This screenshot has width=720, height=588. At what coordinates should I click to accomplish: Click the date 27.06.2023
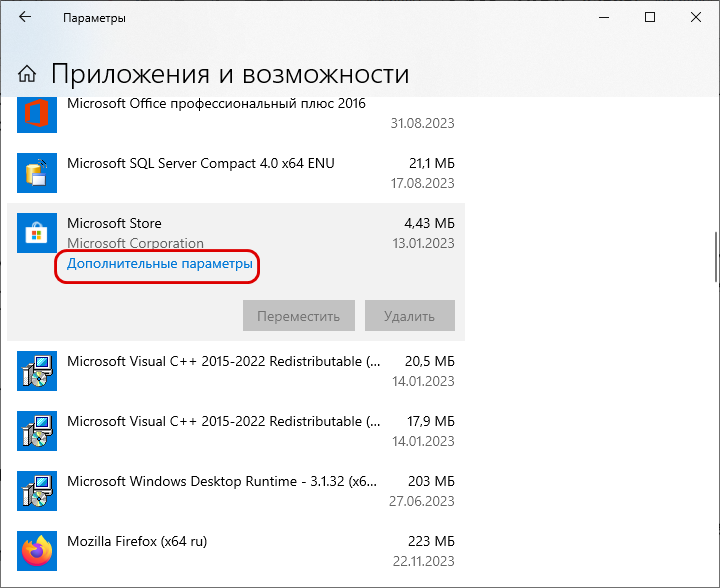click(422, 501)
